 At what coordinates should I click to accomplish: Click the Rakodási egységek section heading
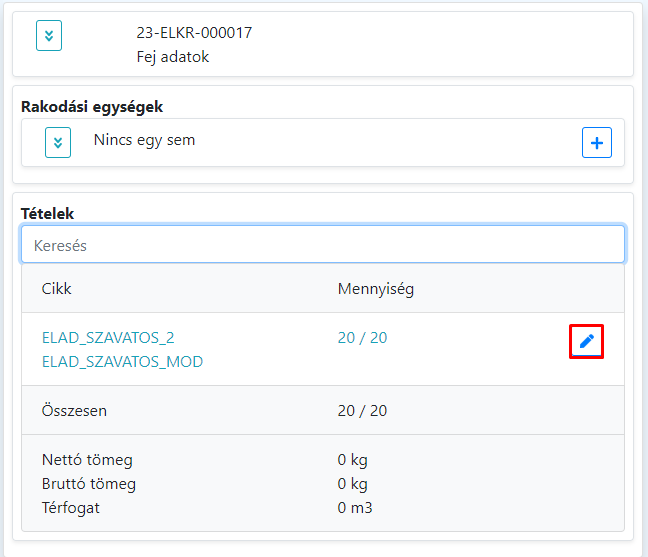[92, 106]
